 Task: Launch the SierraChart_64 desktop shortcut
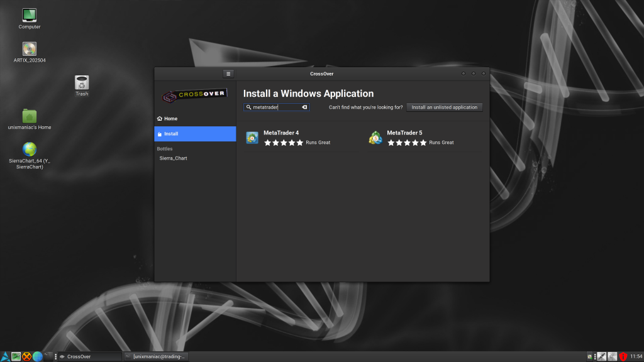tap(29, 150)
